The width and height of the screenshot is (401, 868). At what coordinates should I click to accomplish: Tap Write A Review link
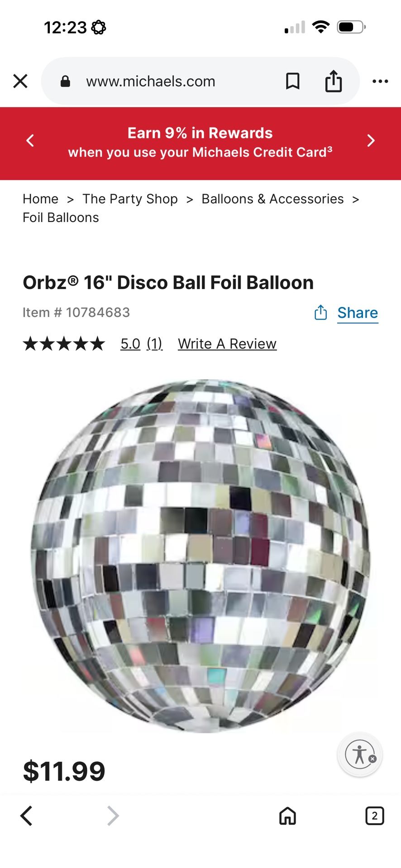(x=227, y=344)
